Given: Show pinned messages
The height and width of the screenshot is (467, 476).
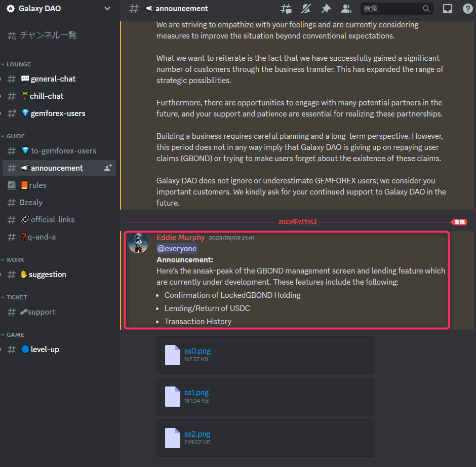Looking at the screenshot, I should click(x=326, y=9).
